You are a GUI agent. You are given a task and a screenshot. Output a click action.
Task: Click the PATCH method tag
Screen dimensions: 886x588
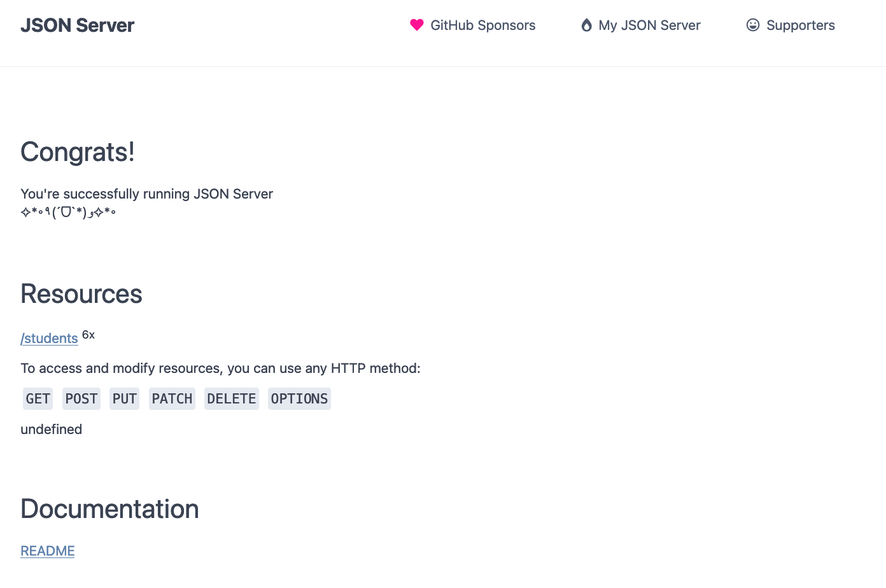click(172, 399)
